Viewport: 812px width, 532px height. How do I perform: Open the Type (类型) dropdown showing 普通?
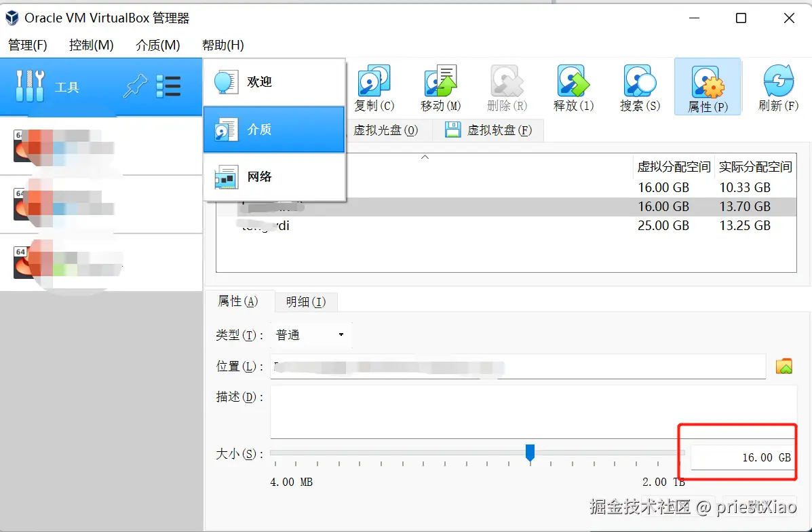coord(311,335)
